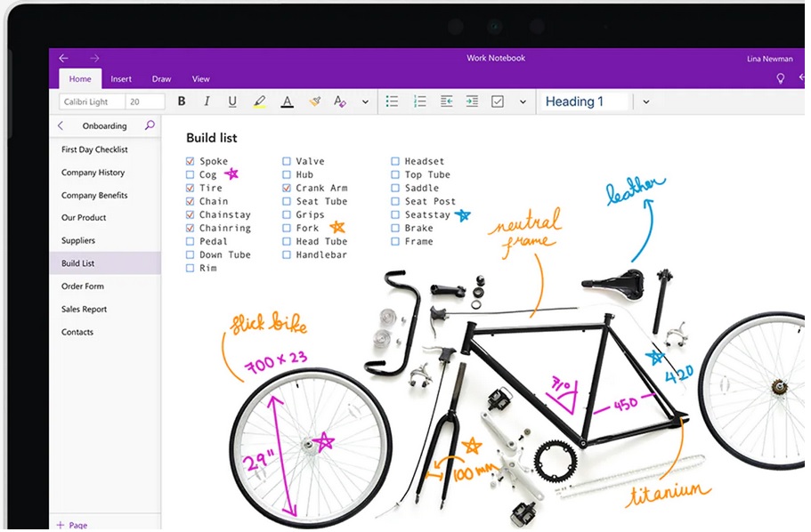
Task: Insert a numbered list
Action: click(x=419, y=101)
